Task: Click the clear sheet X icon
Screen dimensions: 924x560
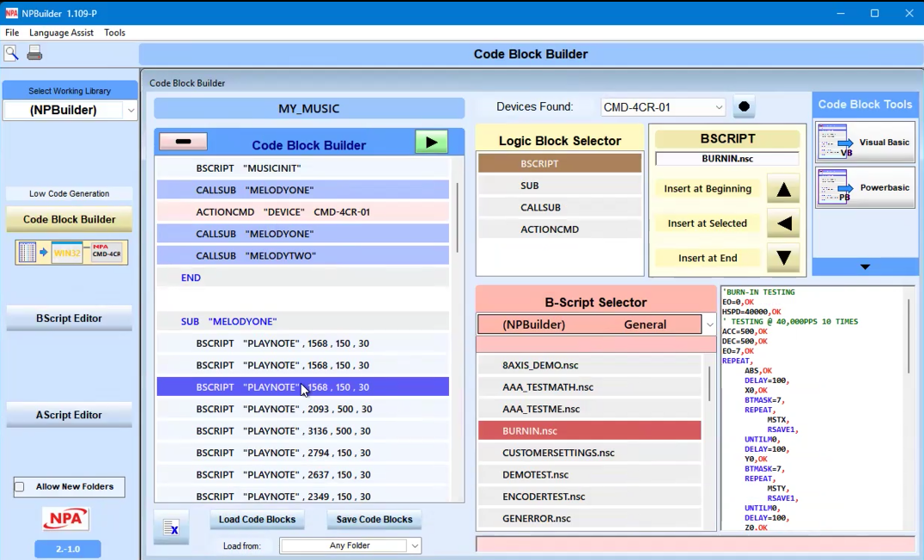Action: pyautogui.click(x=171, y=527)
